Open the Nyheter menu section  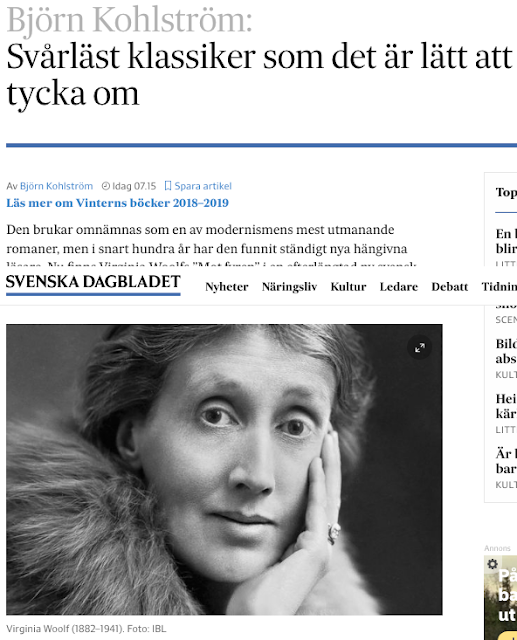tap(226, 287)
